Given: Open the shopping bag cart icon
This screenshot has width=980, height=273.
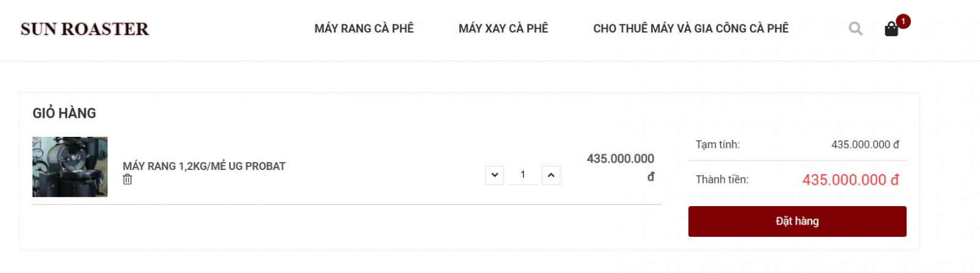Looking at the screenshot, I should coord(891,29).
